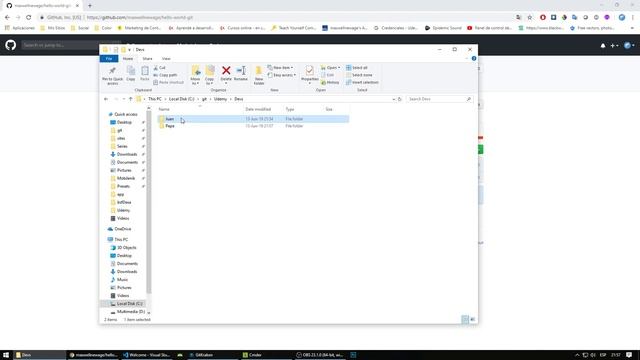Click Visual Studio Code in the taskbar
The image size is (640, 360).
pos(147,355)
